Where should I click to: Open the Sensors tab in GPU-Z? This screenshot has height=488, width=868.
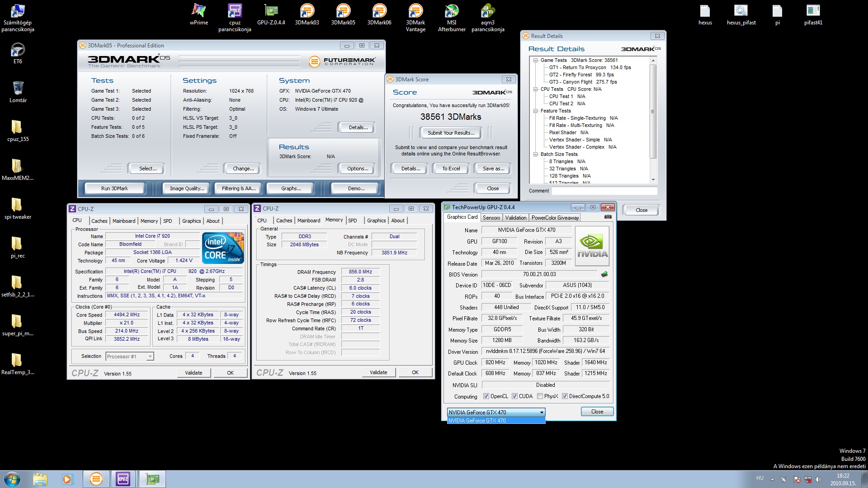pos(491,218)
